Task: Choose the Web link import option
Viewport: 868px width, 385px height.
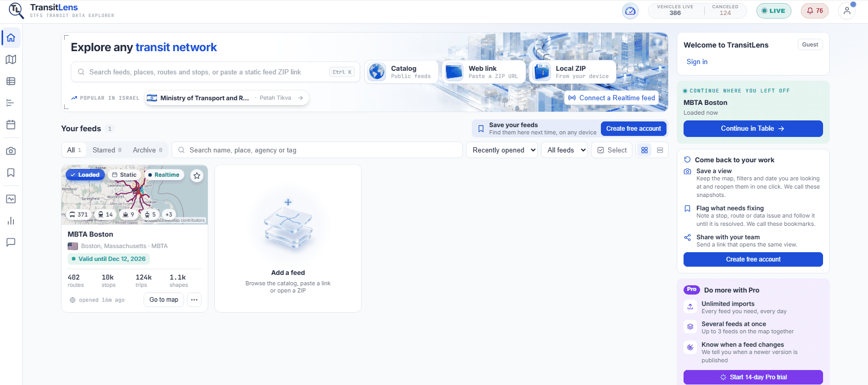Action: pyautogui.click(x=484, y=72)
